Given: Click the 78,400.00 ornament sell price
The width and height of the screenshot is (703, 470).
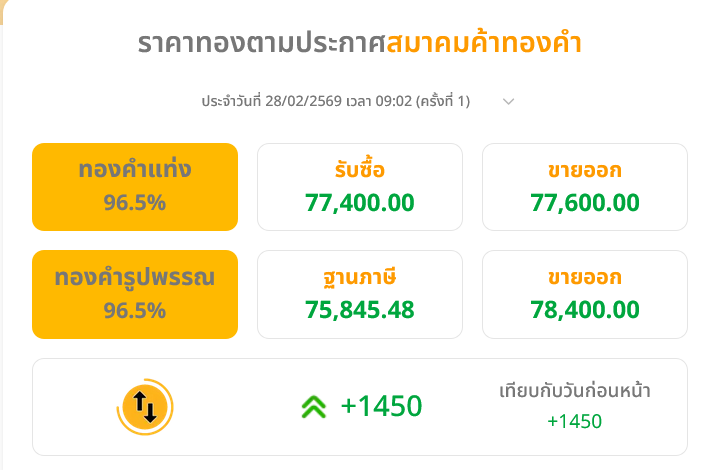Looking at the screenshot, I should (585, 310).
